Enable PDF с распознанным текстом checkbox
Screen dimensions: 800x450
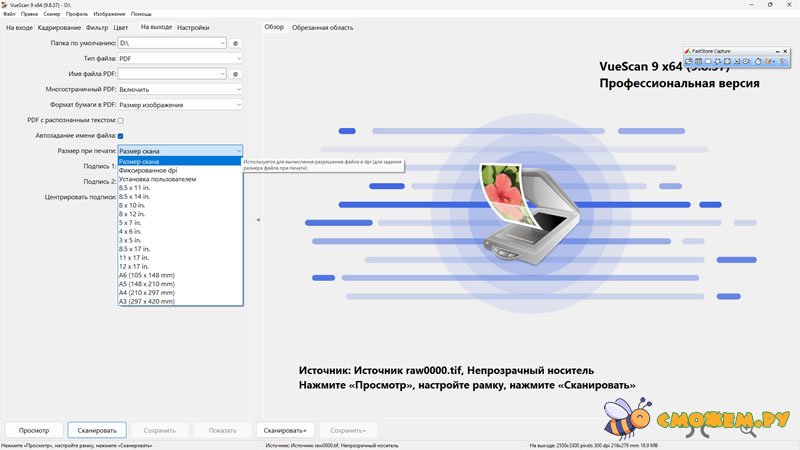[120, 120]
